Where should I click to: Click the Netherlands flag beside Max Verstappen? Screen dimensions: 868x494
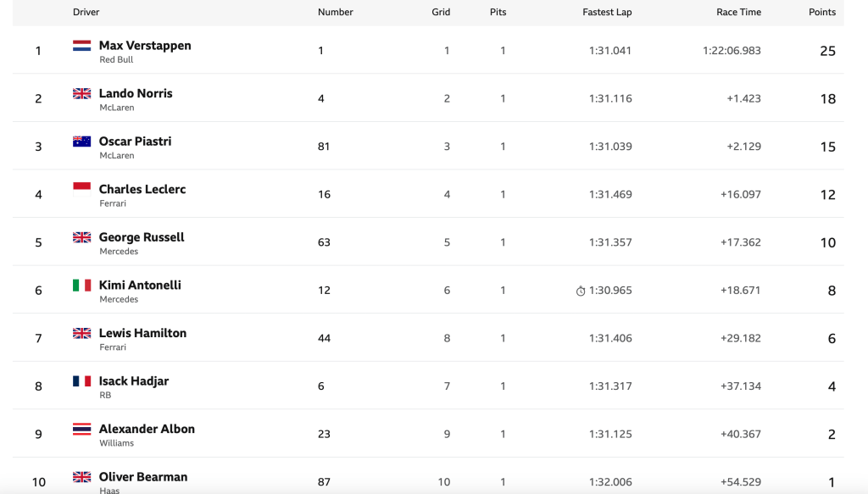(81, 46)
